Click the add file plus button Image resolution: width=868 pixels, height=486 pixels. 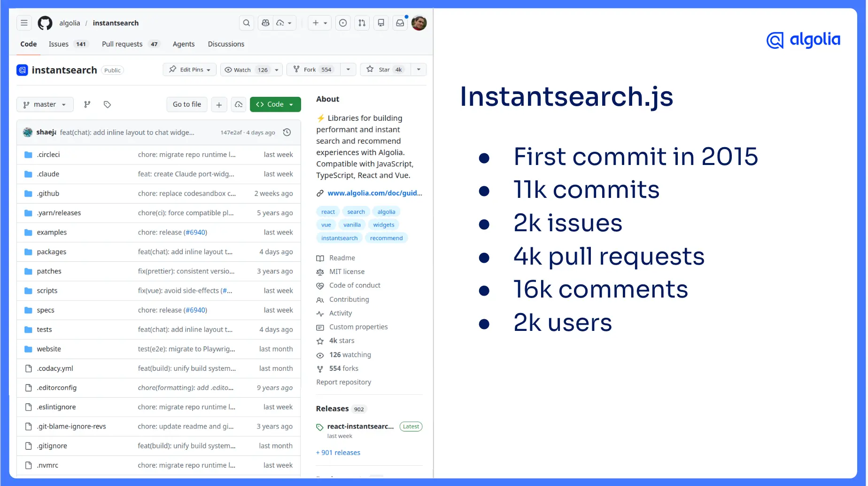[x=219, y=104]
